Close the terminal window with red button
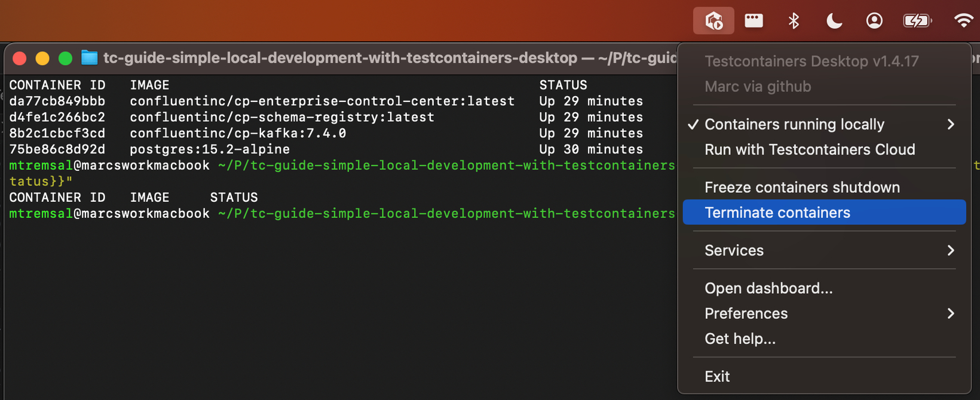Image resolution: width=980 pixels, height=400 pixels. [20, 58]
